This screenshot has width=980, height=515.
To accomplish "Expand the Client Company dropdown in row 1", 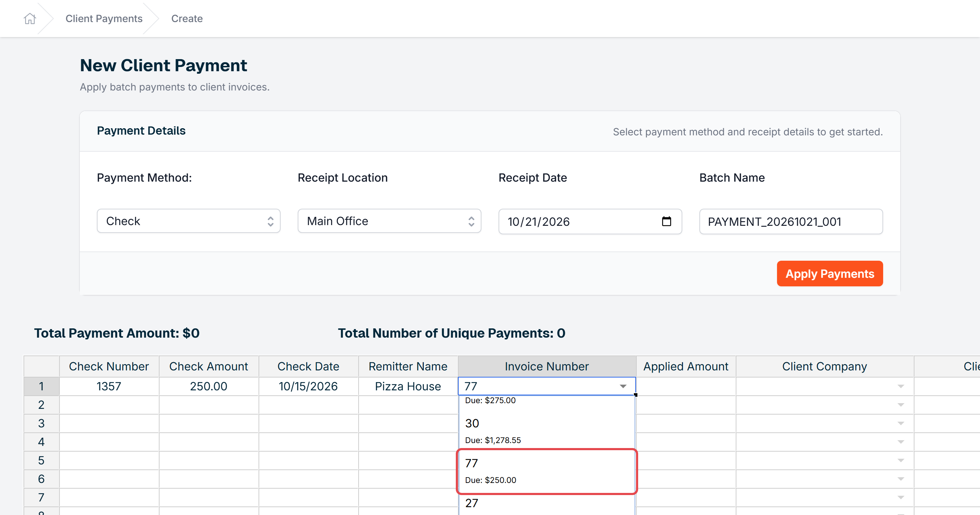I will (901, 386).
